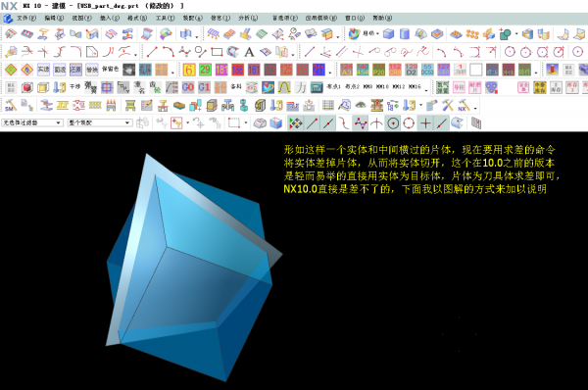The height and width of the screenshot is (390, 588).
Task: Click the 替换 button
Action: [x=91, y=70]
